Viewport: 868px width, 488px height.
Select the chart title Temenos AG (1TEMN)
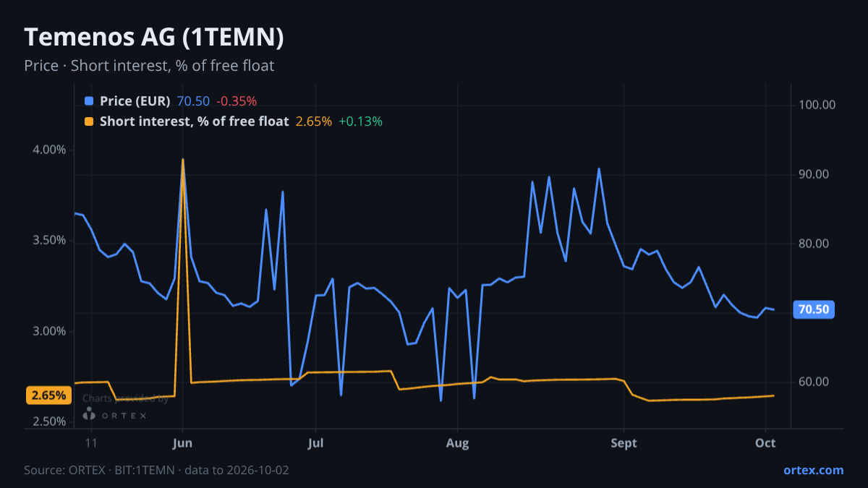154,38
